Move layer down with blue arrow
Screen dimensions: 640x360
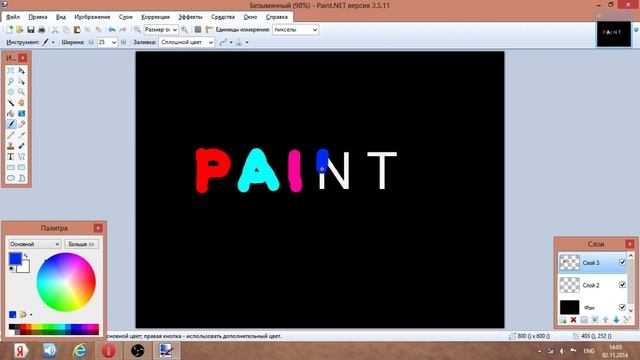pyautogui.click(x=616, y=320)
